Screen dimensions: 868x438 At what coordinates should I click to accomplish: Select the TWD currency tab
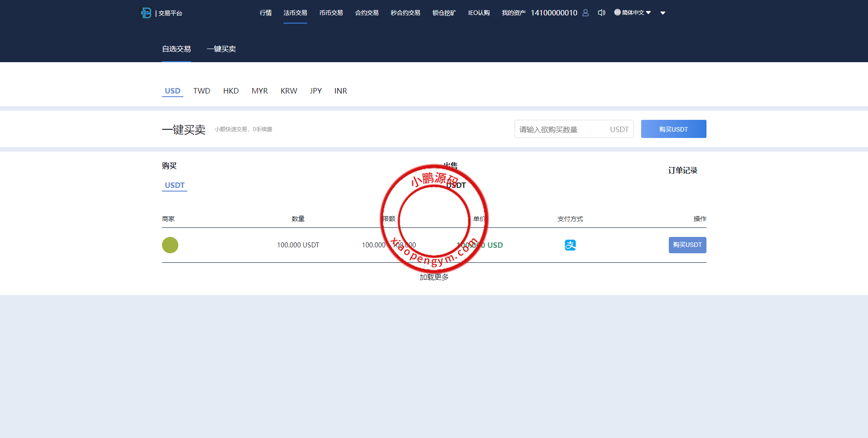point(201,91)
